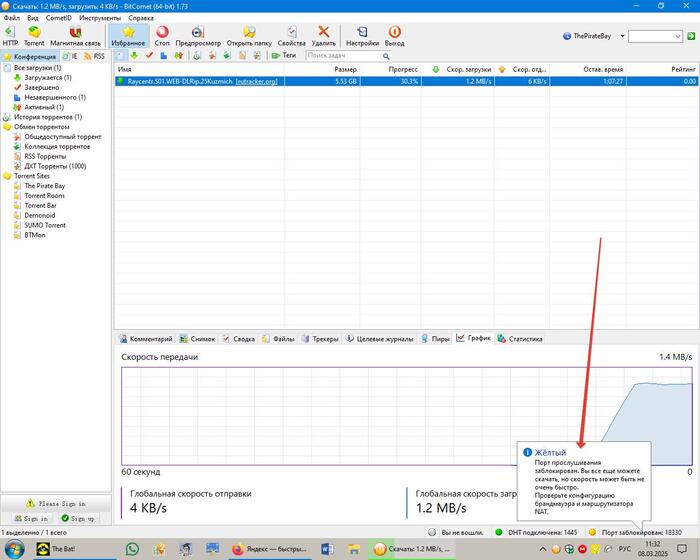Open the ThePirateBay search engine dropdown
Image resolution: width=700 pixels, height=560 pixels.
tap(623, 36)
